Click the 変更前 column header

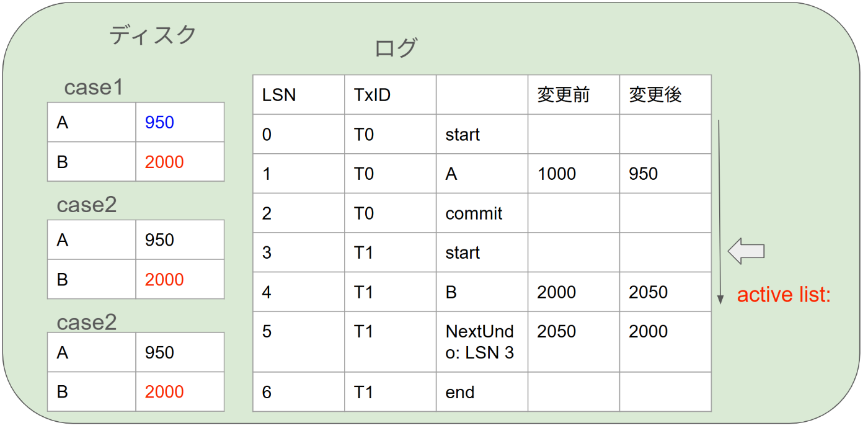(574, 95)
